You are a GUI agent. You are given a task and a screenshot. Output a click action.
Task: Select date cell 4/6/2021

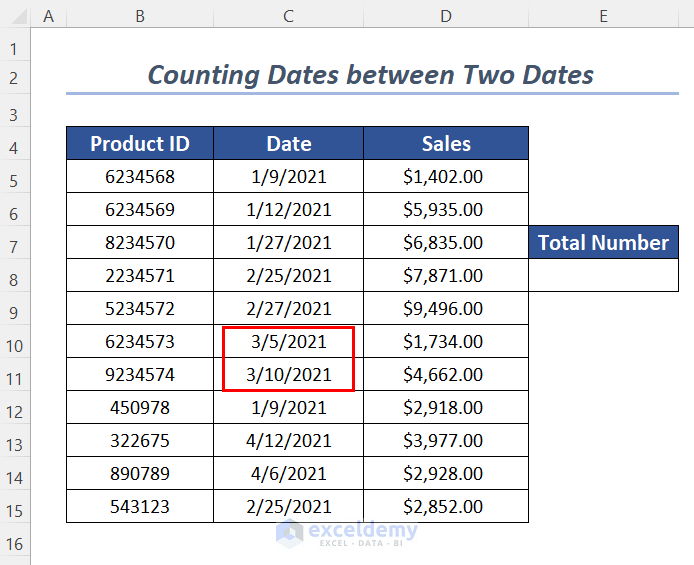pos(288,473)
